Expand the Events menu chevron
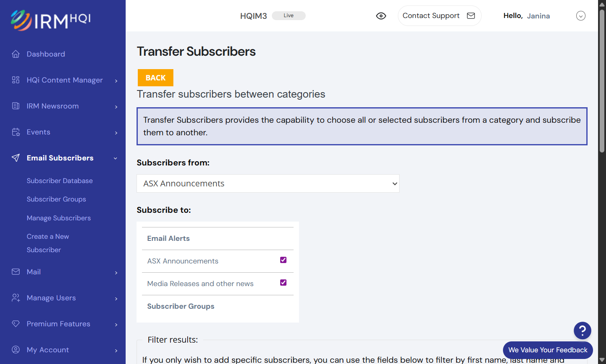606x364 pixels. 116,133
